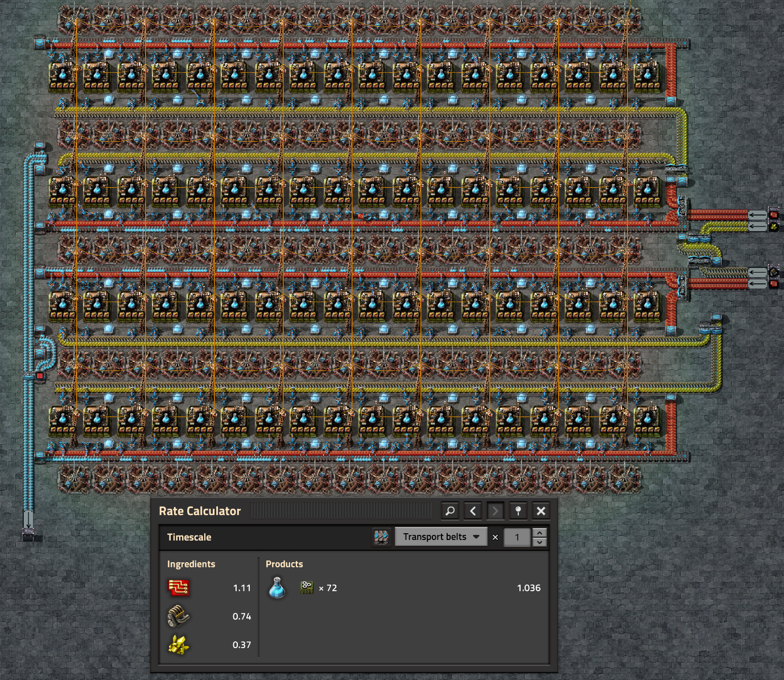
Task: Click the 0.37 sulfur rate
Action: tap(242, 645)
